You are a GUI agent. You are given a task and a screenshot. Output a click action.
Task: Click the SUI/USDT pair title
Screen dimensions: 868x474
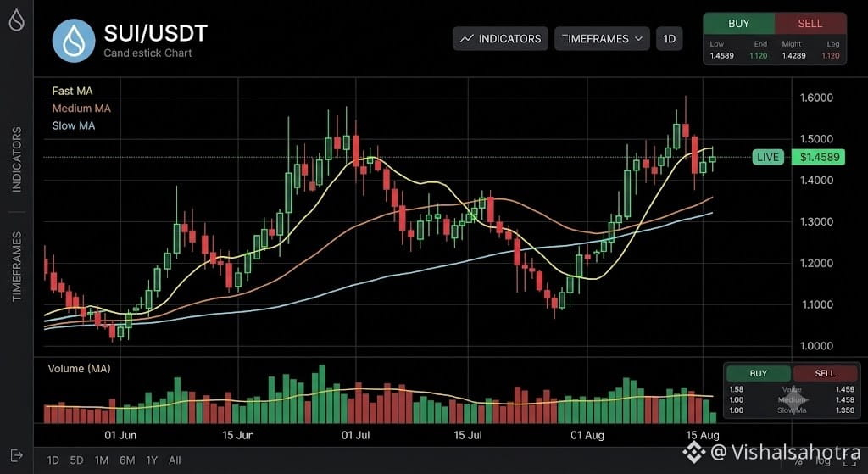coord(156,34)
